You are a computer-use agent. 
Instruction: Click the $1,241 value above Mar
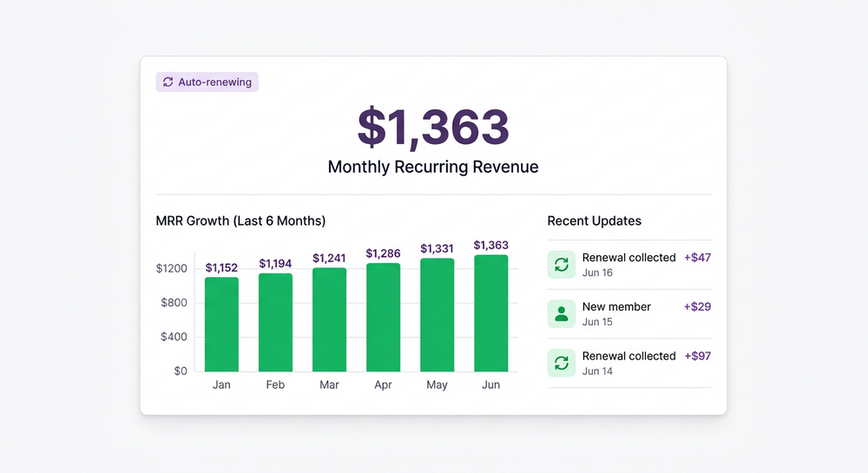tap(329, 259)
